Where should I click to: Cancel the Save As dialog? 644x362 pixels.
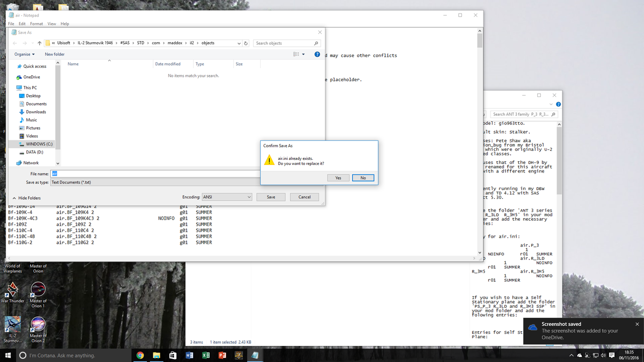click(304, 197)
